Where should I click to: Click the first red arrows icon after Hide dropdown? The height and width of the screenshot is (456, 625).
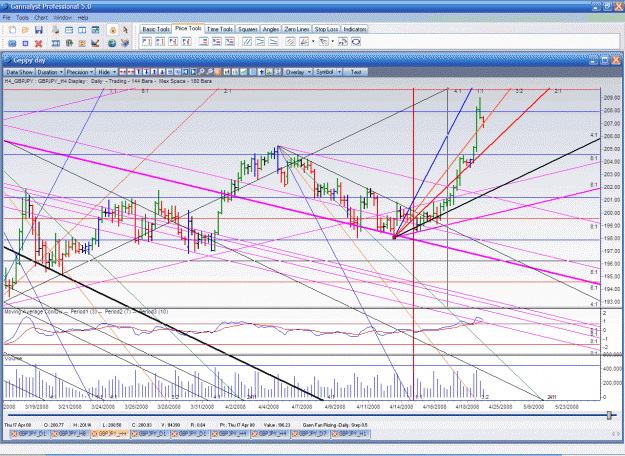(x=123, y=72)
